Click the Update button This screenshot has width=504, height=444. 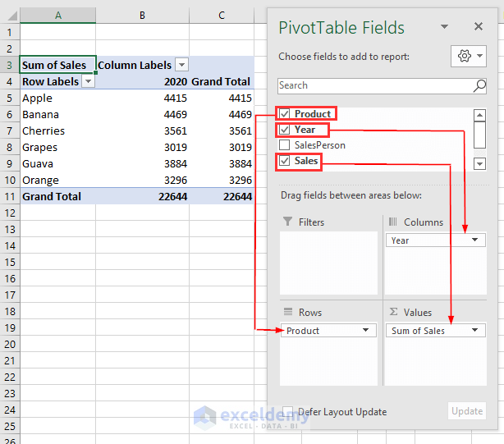pos(467,411)
